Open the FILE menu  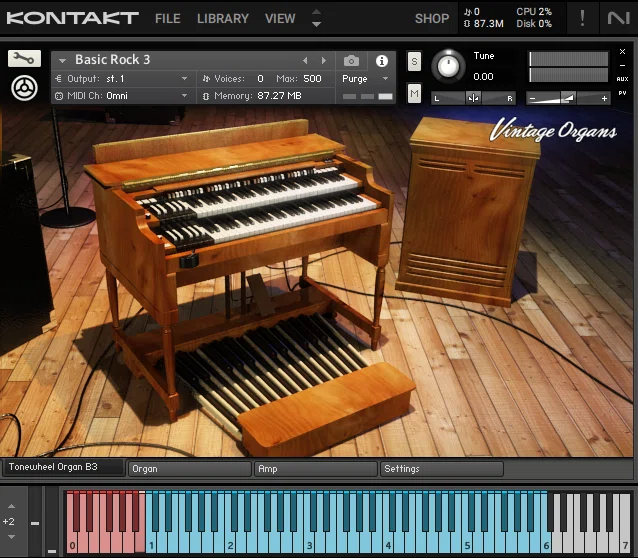click(x=168, y=19)
